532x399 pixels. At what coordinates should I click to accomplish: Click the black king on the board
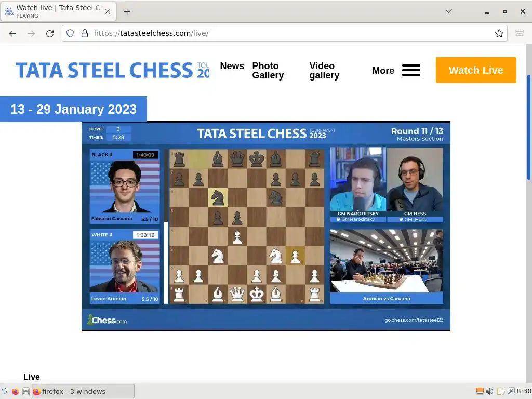tap(257, 159)
